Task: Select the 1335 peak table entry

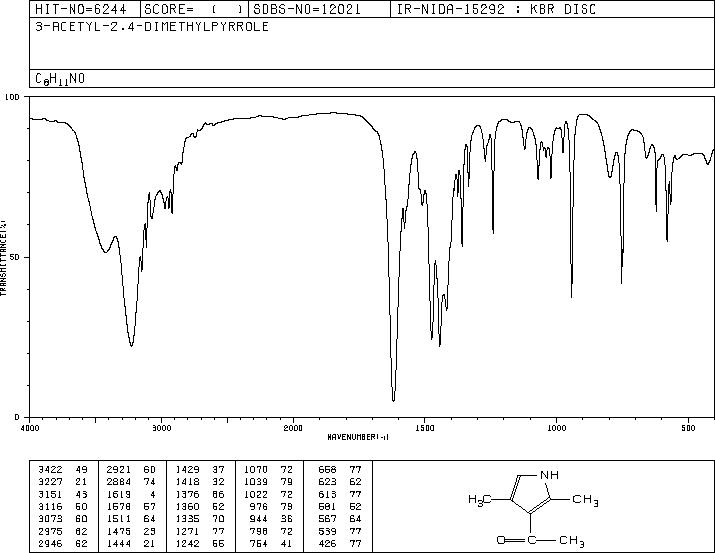Action: coord(201,519)
